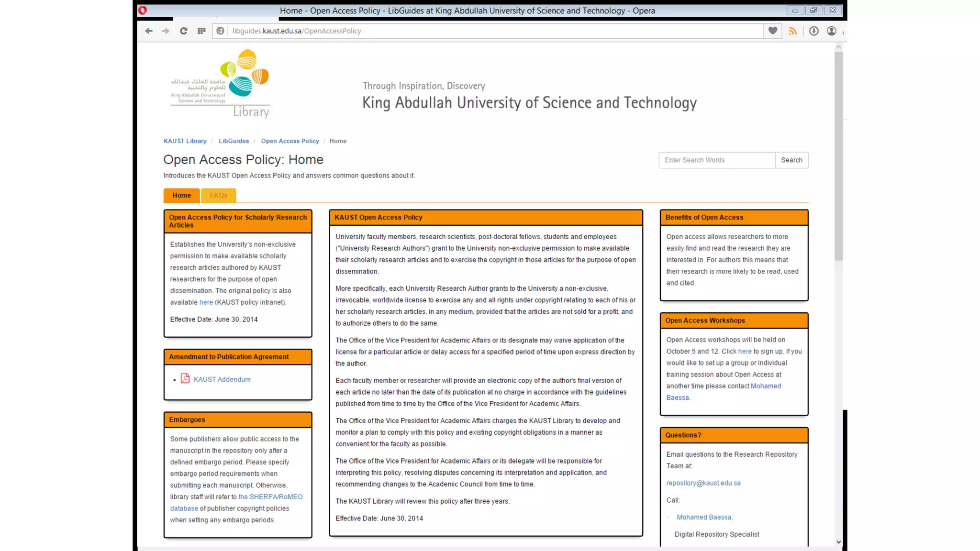Click the browser back arrow

pyautogui.click(x=149, y=31)
